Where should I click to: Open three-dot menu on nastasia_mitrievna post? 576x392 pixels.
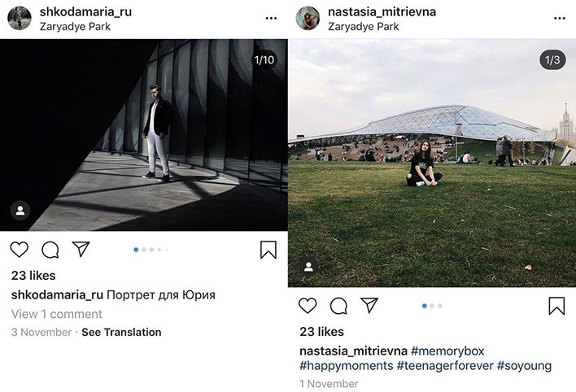[x=559, y=19]
